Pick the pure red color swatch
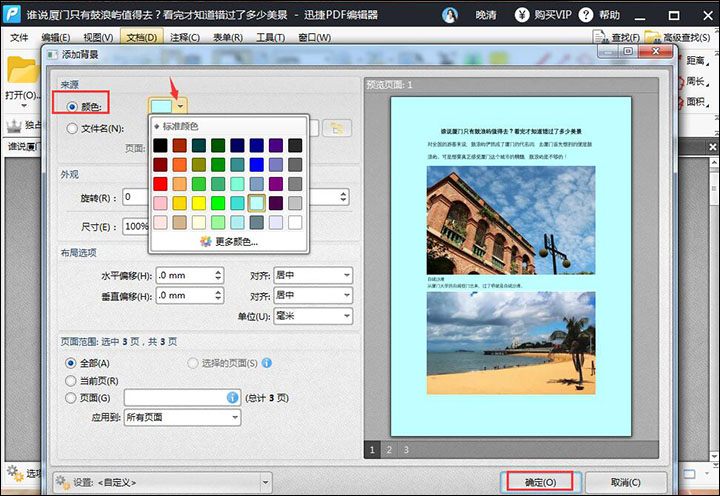 pos(160,184)
